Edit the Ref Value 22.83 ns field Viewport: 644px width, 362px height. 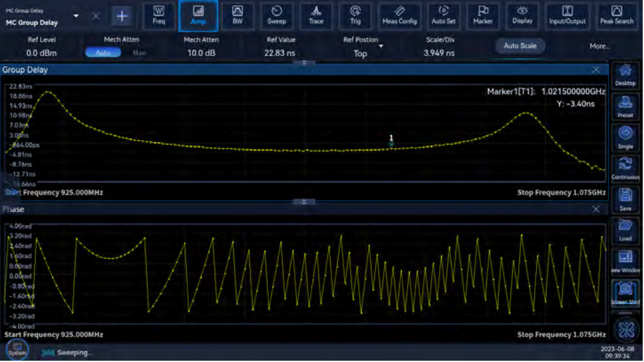[x=280, y=53]
